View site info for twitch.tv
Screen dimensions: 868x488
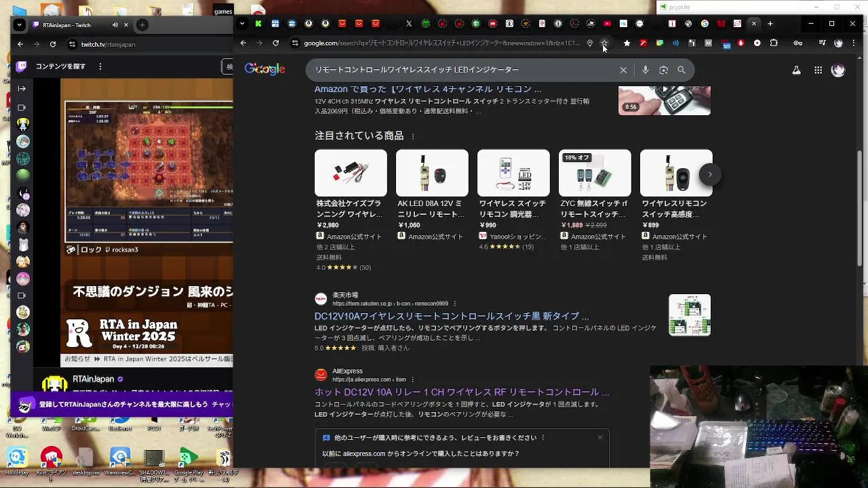pyautogui.click(x=72, y=44)
